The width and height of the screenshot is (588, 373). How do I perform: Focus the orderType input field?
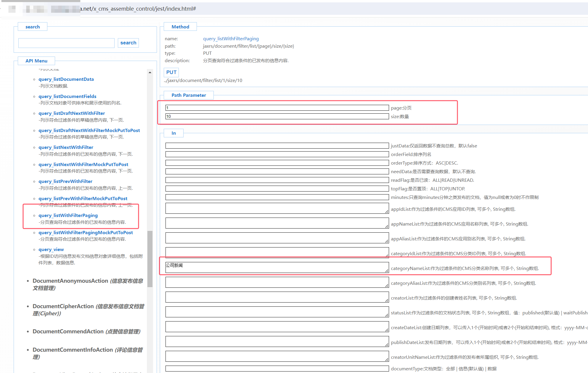[277, 163]
